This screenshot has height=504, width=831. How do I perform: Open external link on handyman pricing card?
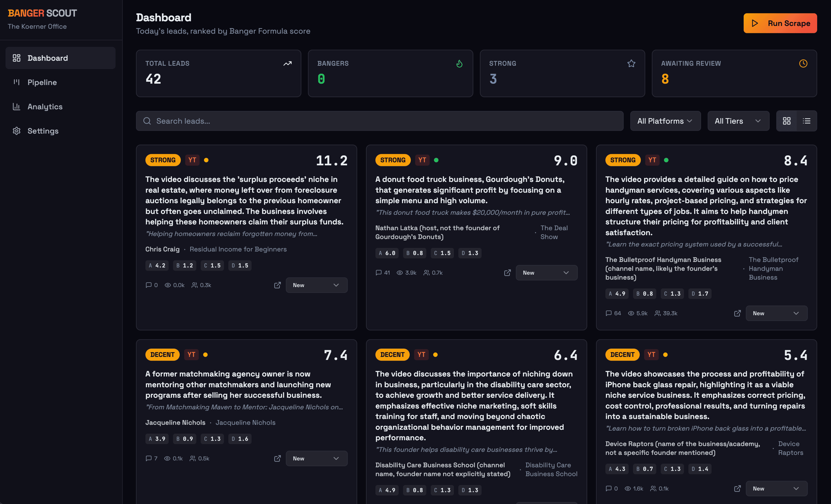(x=737, y=313)
